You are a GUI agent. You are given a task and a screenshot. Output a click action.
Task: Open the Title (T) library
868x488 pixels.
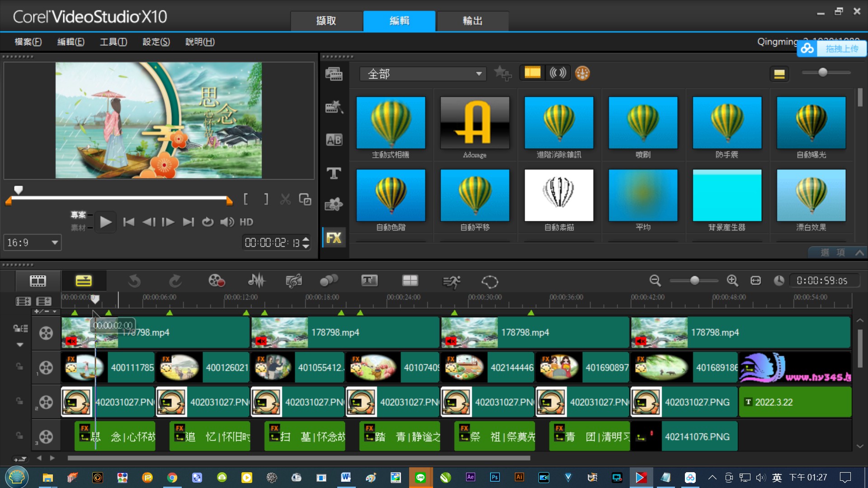pyautogui.click(x=334, y=173)
